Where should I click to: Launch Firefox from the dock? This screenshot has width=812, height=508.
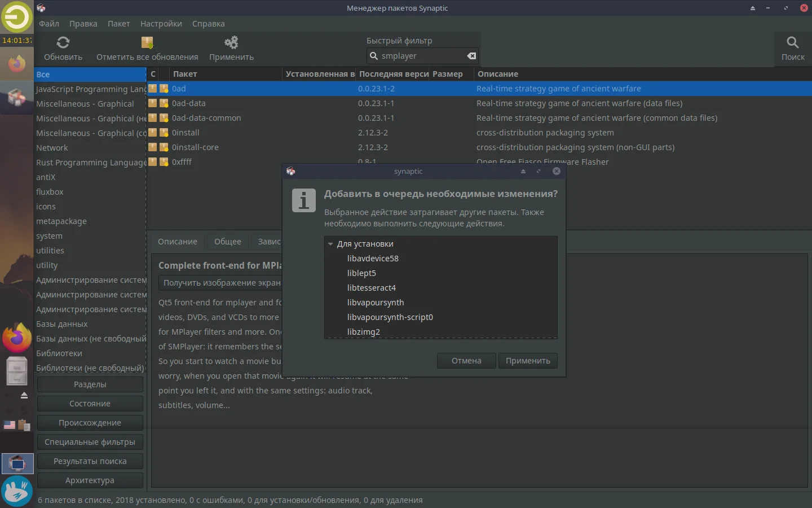(x=17, y=337)
